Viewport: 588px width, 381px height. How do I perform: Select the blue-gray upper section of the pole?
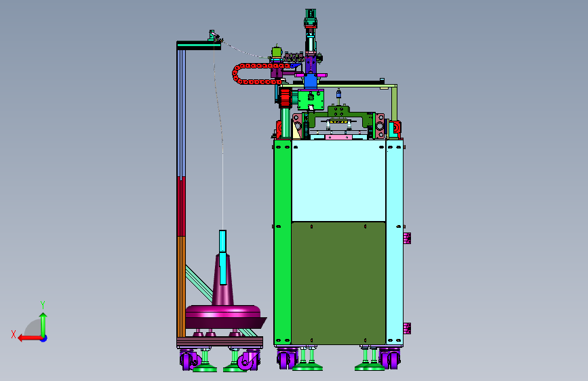pos(181,113)
